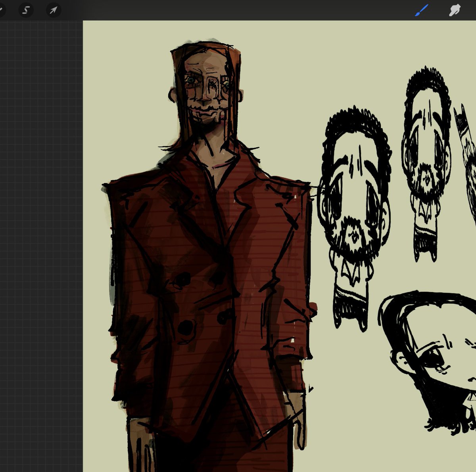
Task: Activate the Transform arrow tool
Action: pos(54,10)
